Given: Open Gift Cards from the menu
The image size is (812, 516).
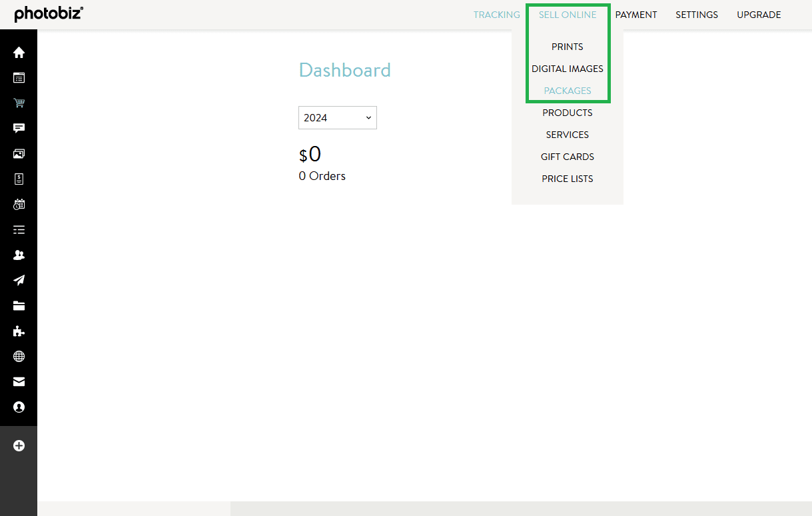Looking at the screenshot, I should [x=568, y=157].
